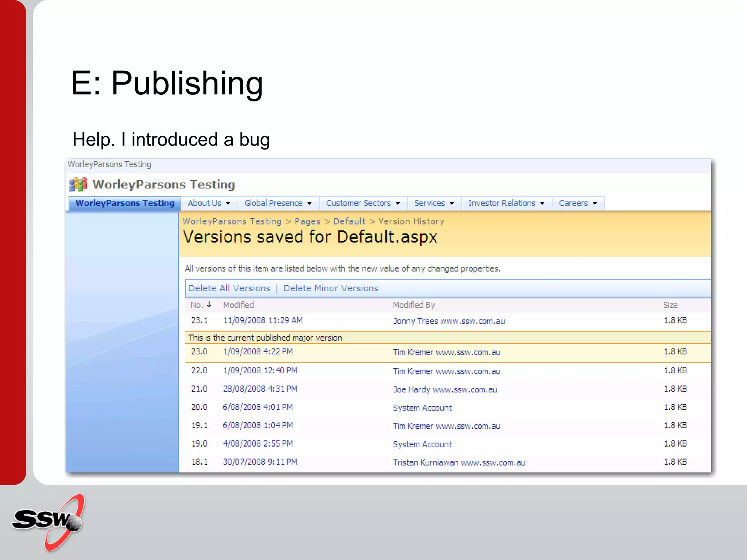Click Delete All Versions link
The height and width of the screenshot is (560, 747).
[x=229, y=288]
